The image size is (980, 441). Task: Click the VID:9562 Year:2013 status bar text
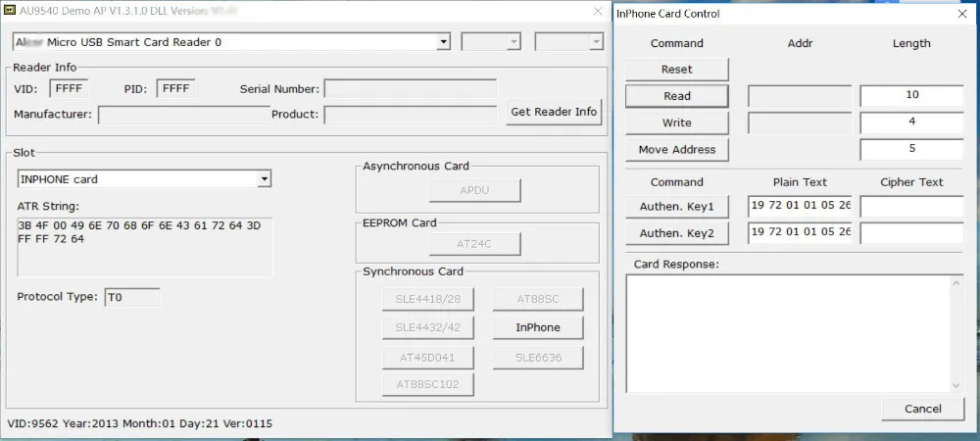[139, 423]
